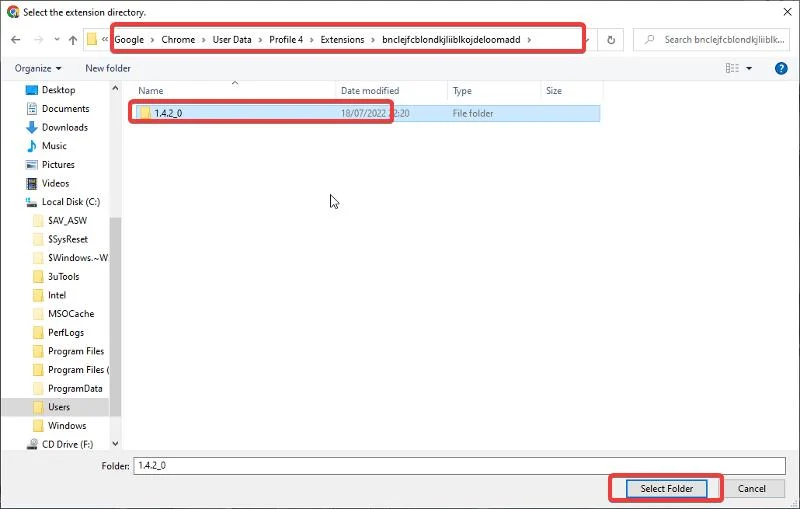Viewport: 800px width, 509px height.
Task: Click the Select Folder button
Action: click(666, 489)
